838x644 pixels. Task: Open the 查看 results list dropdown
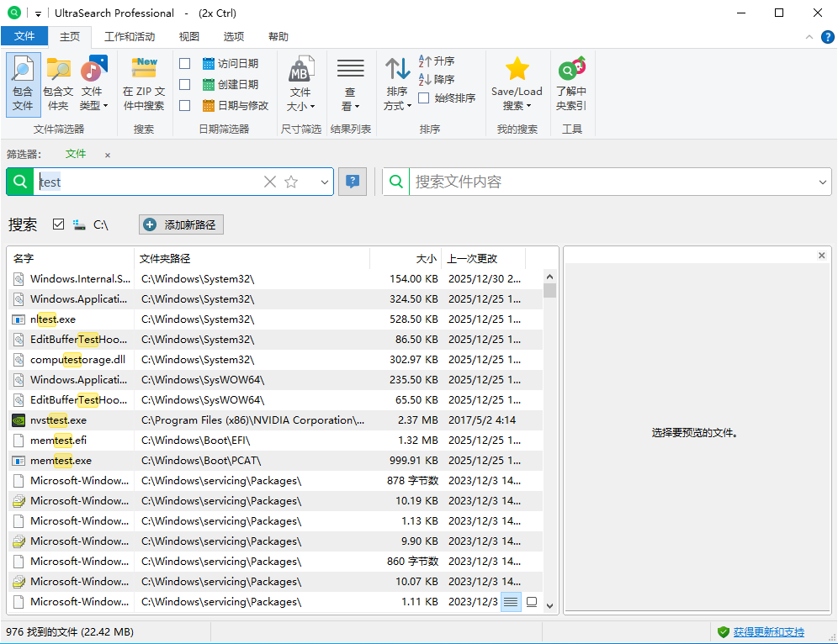[351, 84]
